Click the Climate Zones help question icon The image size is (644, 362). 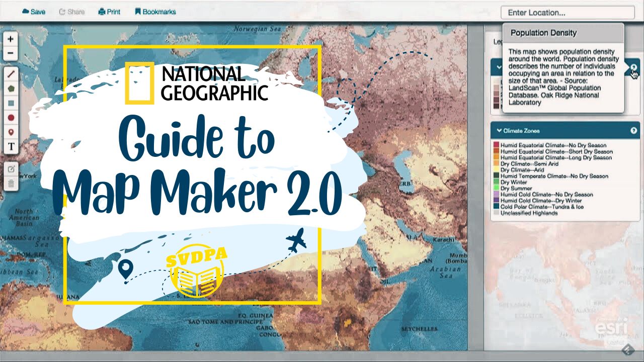point(633,131)
